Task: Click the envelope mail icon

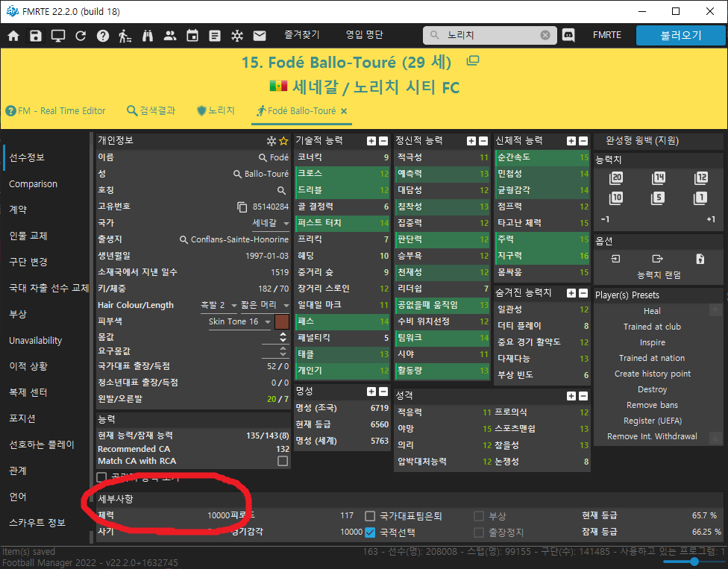Action: point(260,36)
